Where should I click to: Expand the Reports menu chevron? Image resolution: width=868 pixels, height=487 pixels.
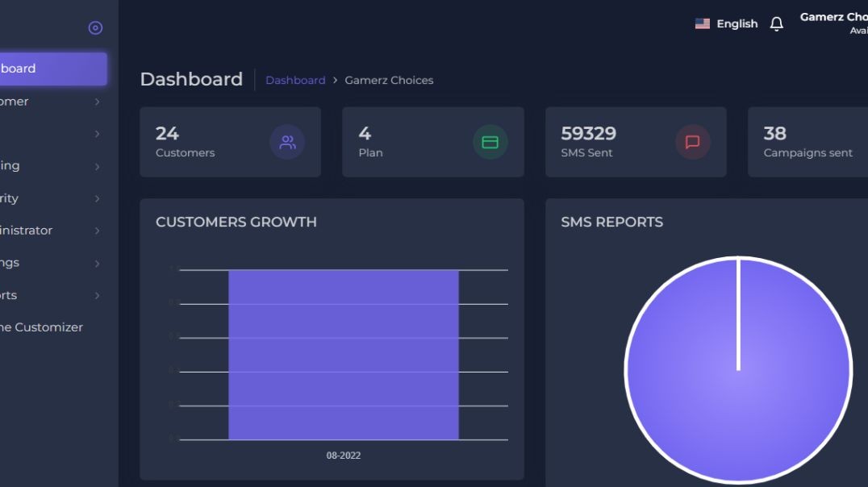[x=97, y=295]
